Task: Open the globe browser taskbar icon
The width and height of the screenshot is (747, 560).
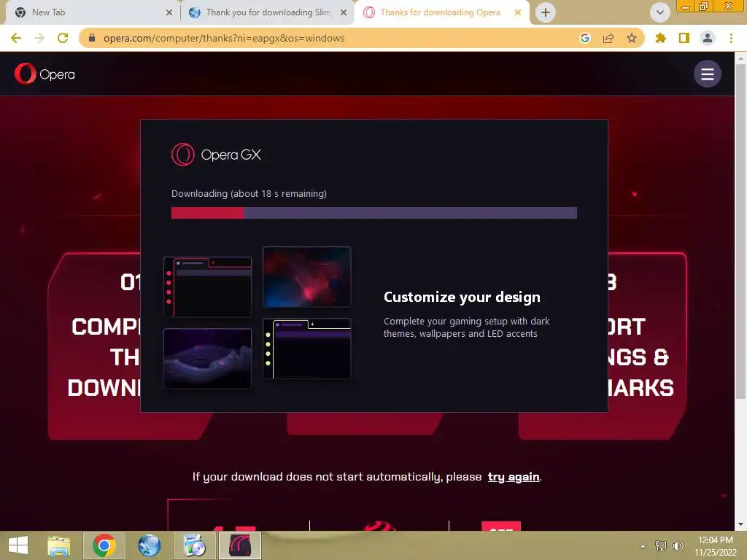Action: click(149, 545)
